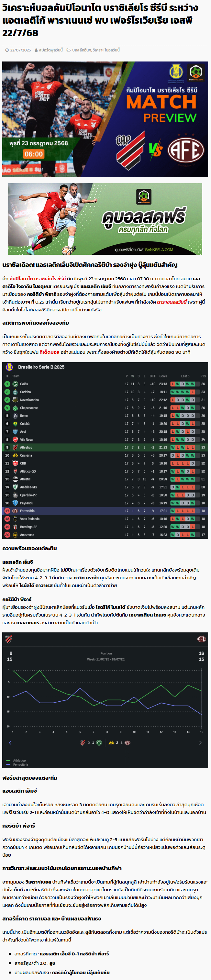This screenshot has height=980, width=211.
Task: Click the Coritiba team crest in the standings
Action: 15,392
